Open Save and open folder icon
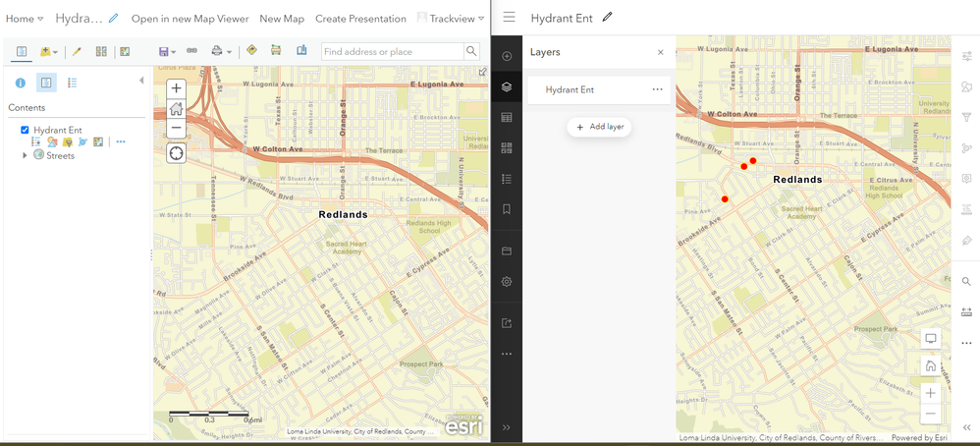The image size is (980, 446). [x=507, y=251]
